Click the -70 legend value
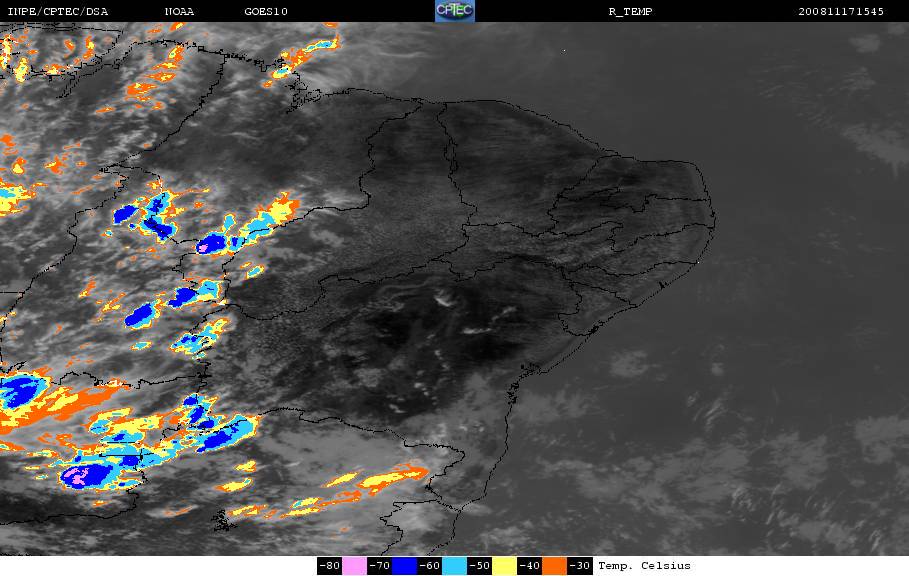This screenshot has height=576, width=909. point(380,566)
